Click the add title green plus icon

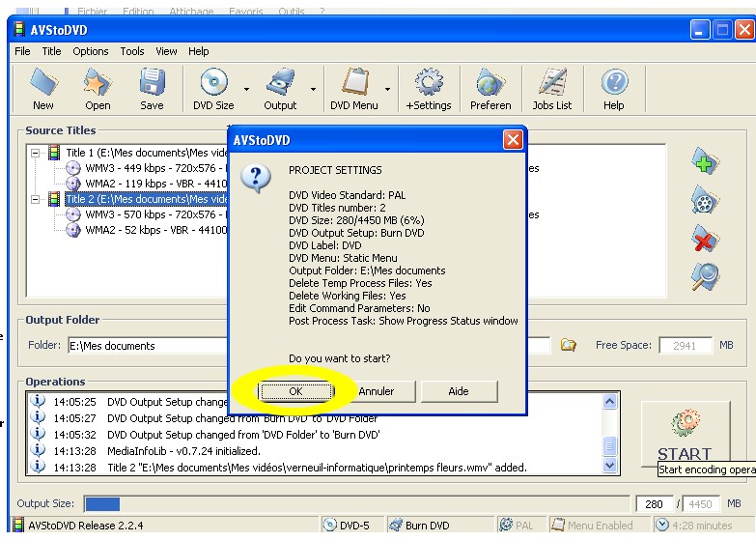pos(706,161)
